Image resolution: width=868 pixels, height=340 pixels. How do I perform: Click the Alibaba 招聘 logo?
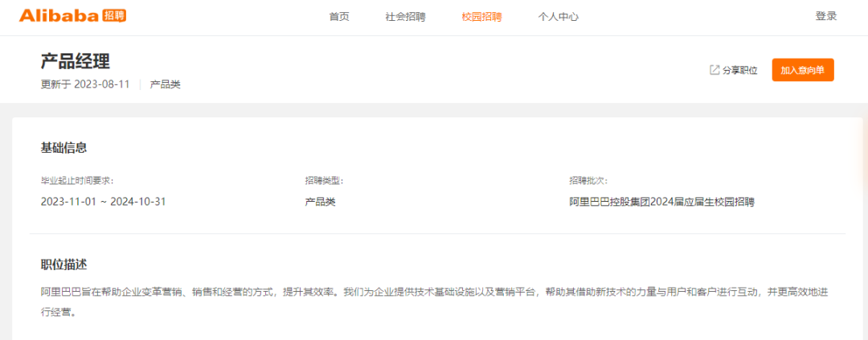[72, 16]
